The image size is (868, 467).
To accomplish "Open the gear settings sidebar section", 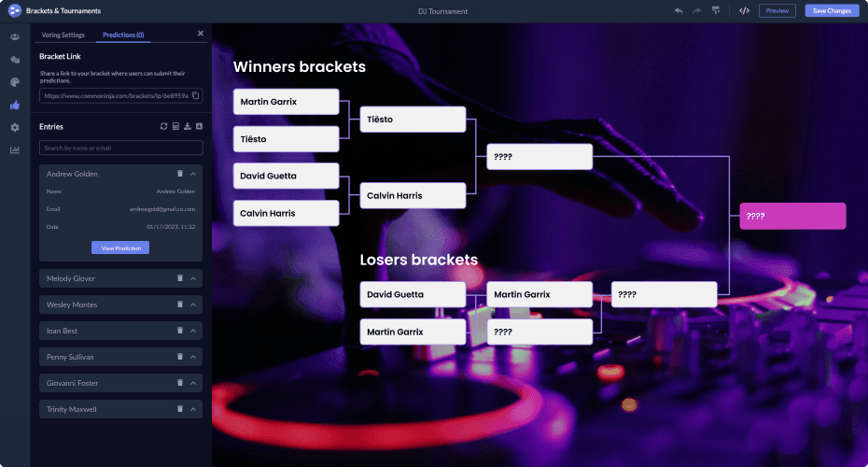I will click(15, 127).
